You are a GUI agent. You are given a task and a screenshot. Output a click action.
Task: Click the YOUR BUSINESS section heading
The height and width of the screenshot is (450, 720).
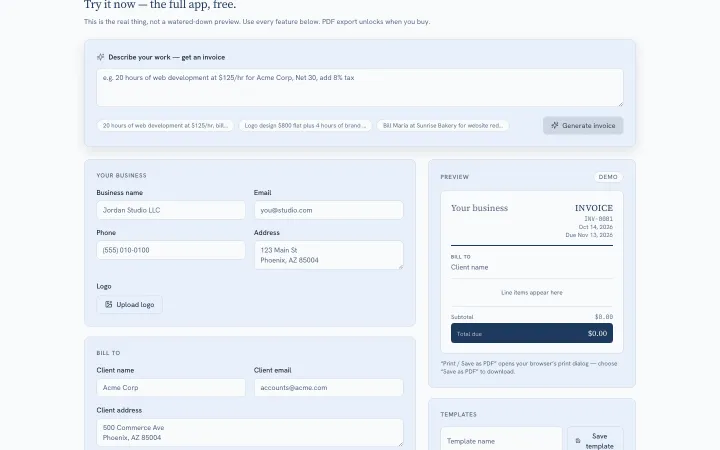click(x=121, y=175)
